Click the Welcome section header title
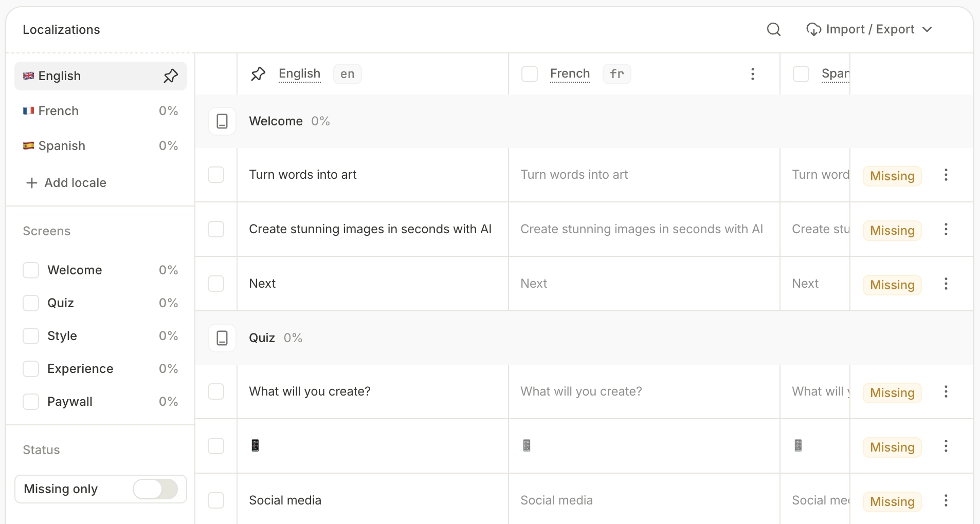 [x=276, y=121]
